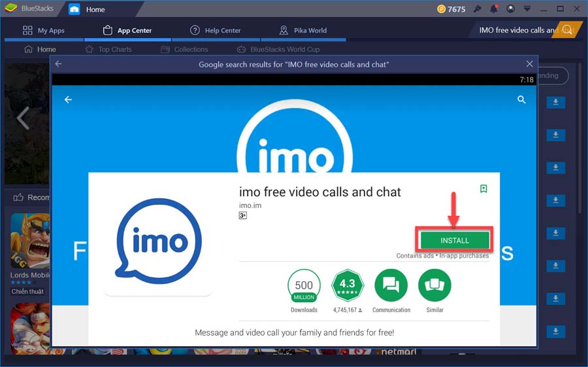Go back using the dialog title arrow
This screenshot has height=367, width=588.
59,64
